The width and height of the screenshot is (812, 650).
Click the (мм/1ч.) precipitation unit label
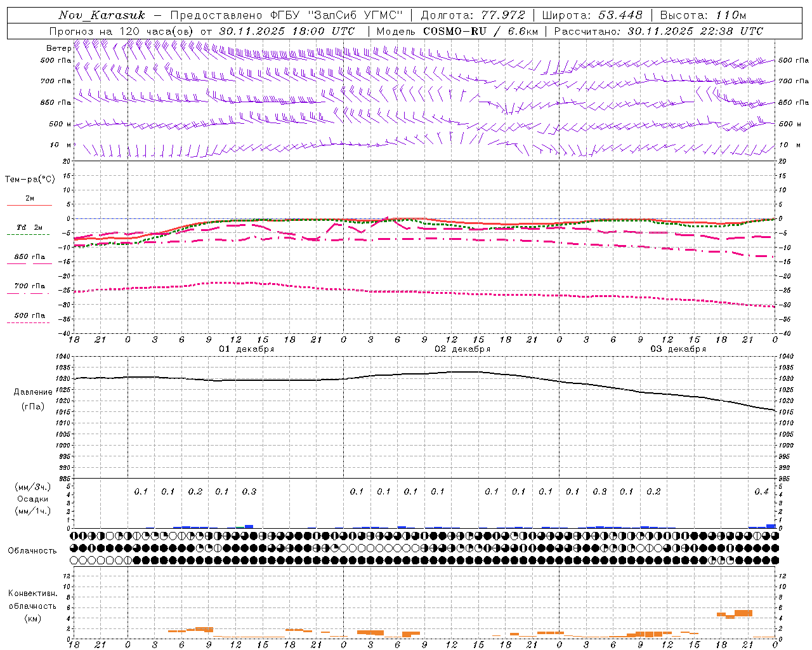(x=33, y=511)
